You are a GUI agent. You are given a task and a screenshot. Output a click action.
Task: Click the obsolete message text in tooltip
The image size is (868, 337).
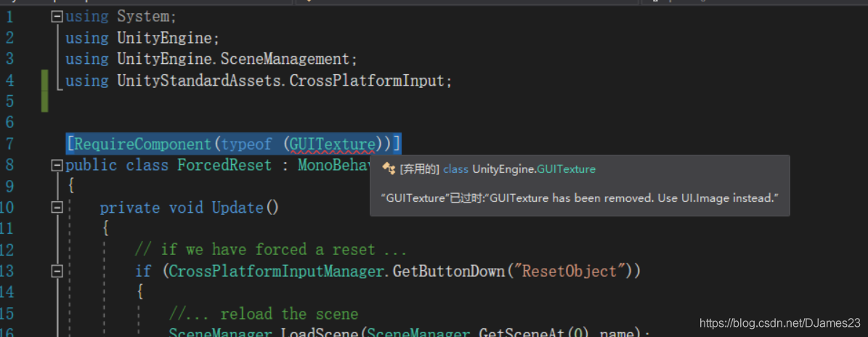[x=580, y=198]
